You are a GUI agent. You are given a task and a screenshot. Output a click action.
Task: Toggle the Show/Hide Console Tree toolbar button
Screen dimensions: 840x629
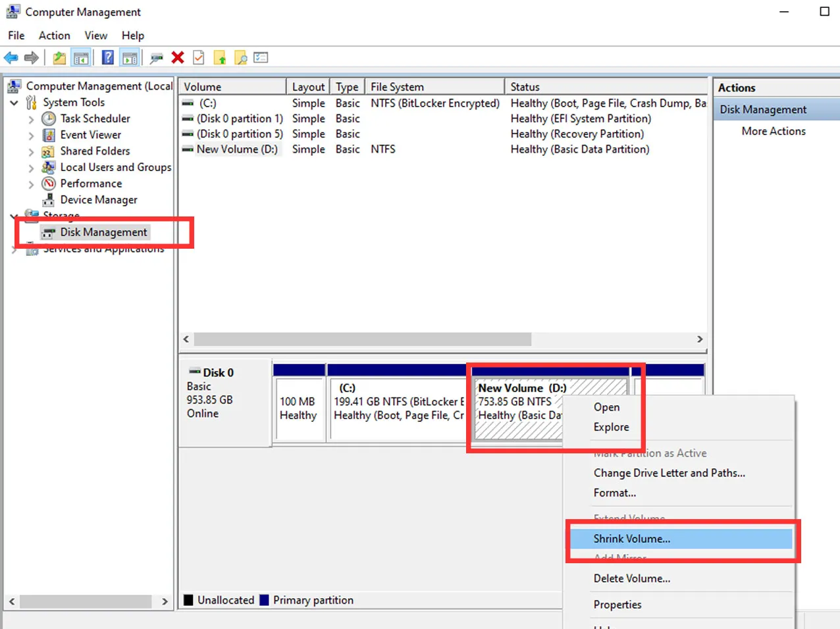point(81,58)
